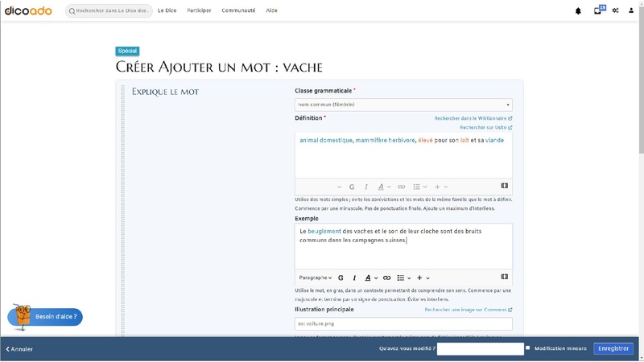Open the notifications bell
Viewport: 644px width, 362px height.
[x=578, y=11]
